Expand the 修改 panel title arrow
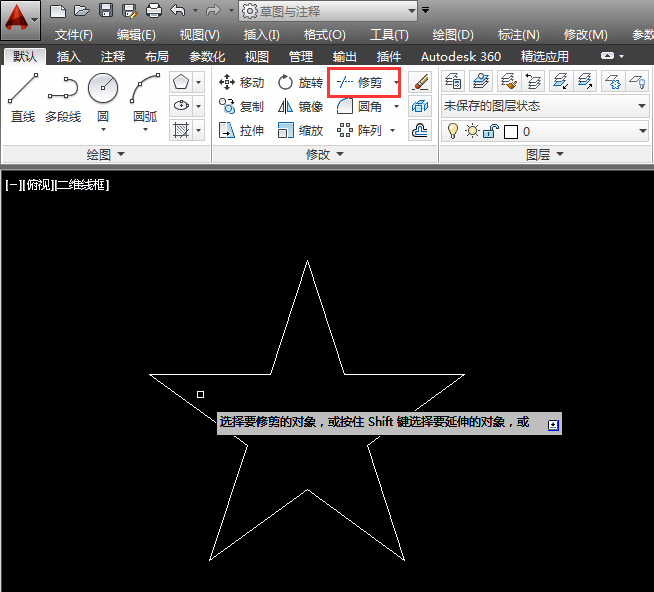The height and width of the screenshot is (592, 654). pyautogui.click(x=340, y=154)
